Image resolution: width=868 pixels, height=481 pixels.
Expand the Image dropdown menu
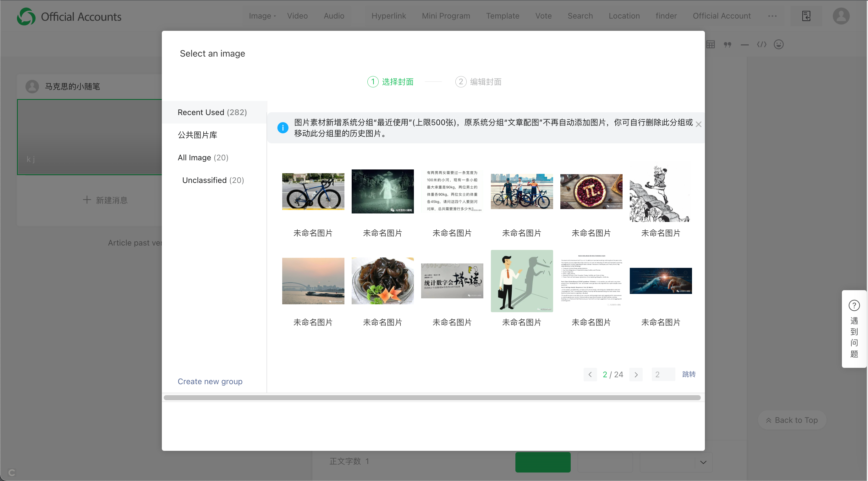(x=262, y=16)
